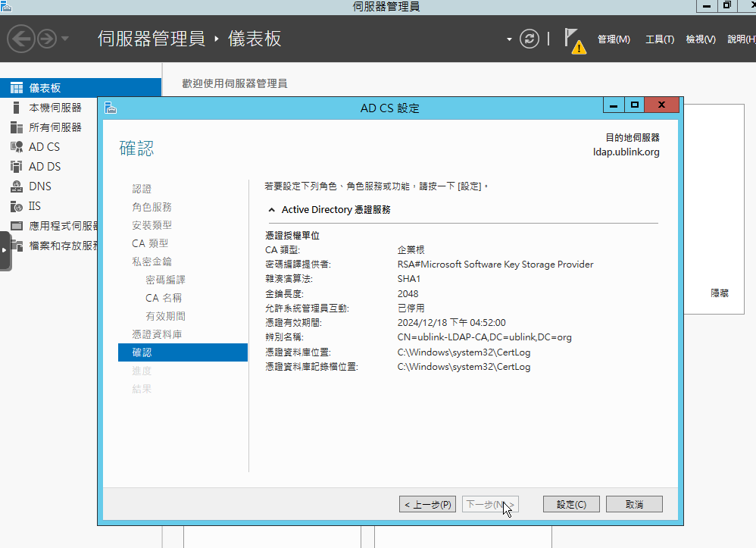The image size is (756, 548).
Task: Click the 檔案和存放服務 sidebar icon
Action: [17, 246]
